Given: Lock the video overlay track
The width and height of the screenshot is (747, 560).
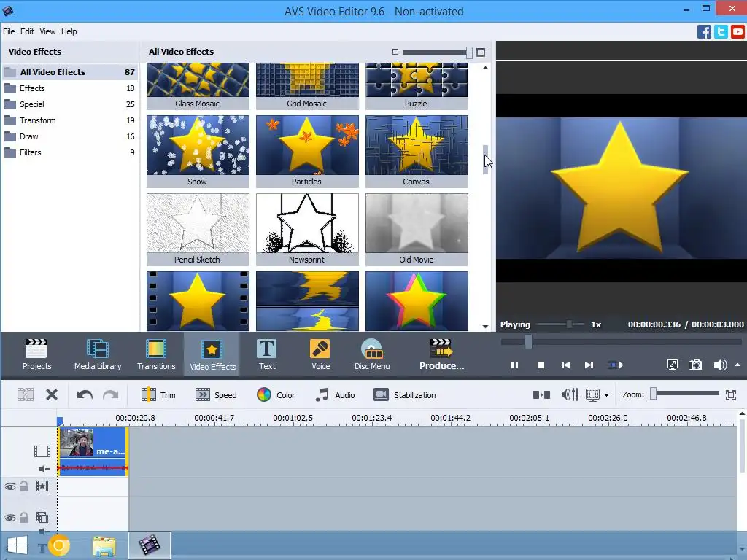Looking at the screenshot, I should 24,517.
